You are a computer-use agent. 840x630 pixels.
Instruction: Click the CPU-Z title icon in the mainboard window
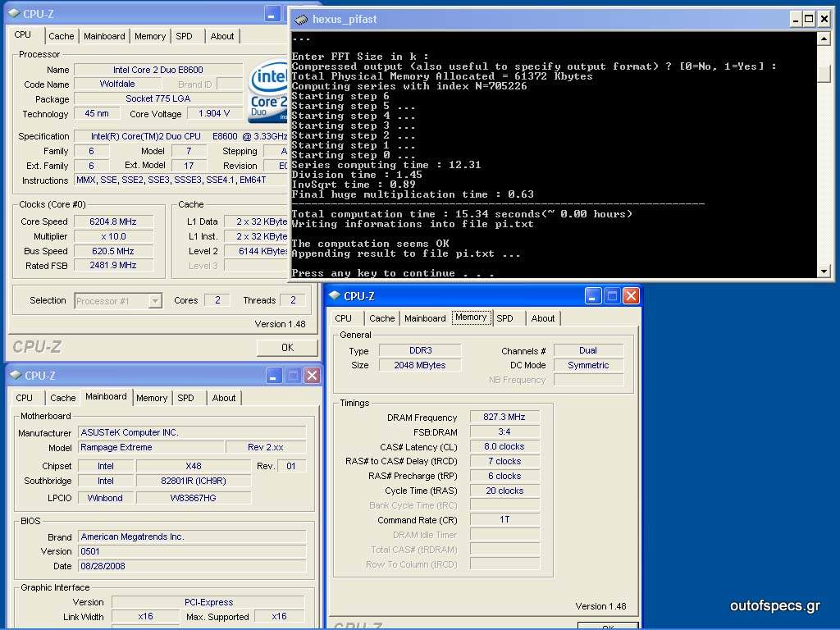click(16, 375)
